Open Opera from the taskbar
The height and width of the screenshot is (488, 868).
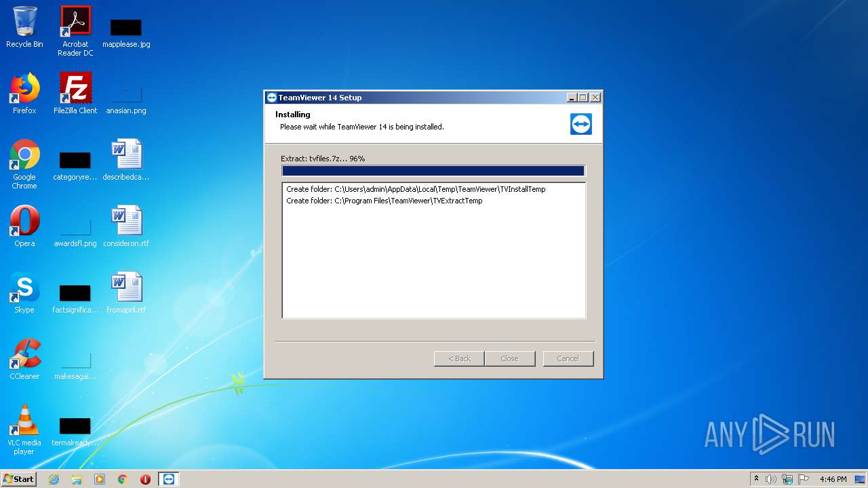tap(145, 479)
